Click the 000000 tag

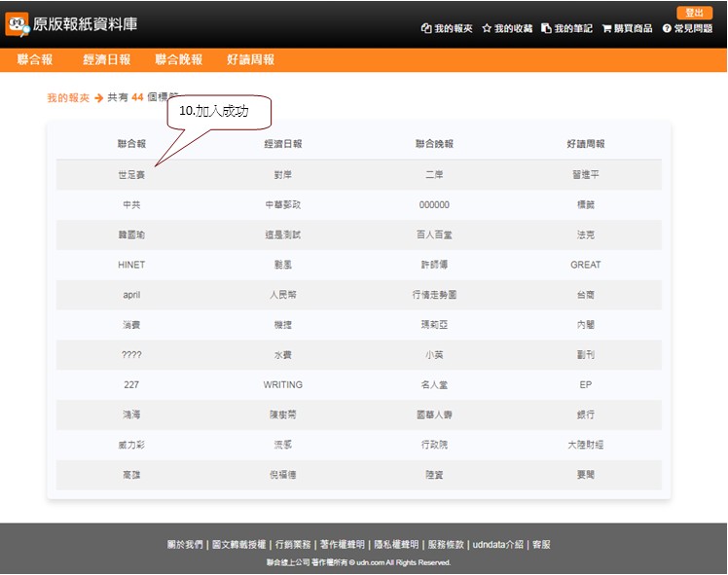point(434,204)
